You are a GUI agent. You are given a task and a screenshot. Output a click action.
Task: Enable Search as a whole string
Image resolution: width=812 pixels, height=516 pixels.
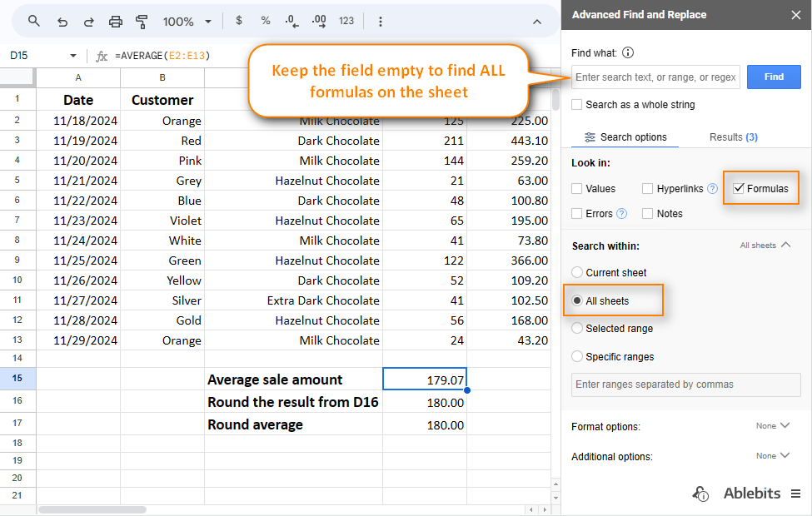point(577,105)
